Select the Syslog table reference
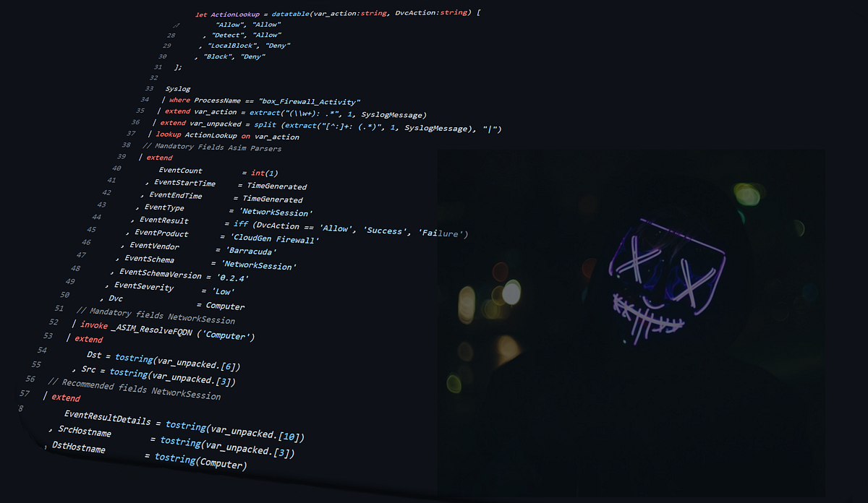 point(178,88)
